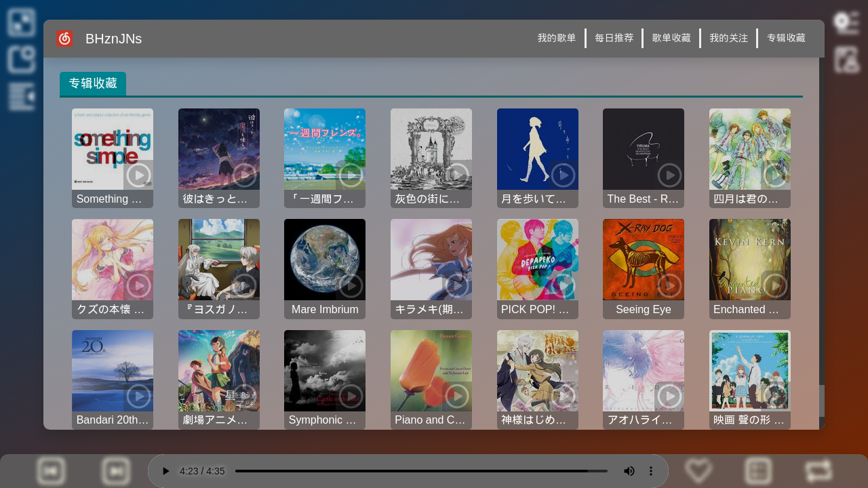Open the 神様はじめ… album title
The image size is (868, 488).
(x=538, y=420)
